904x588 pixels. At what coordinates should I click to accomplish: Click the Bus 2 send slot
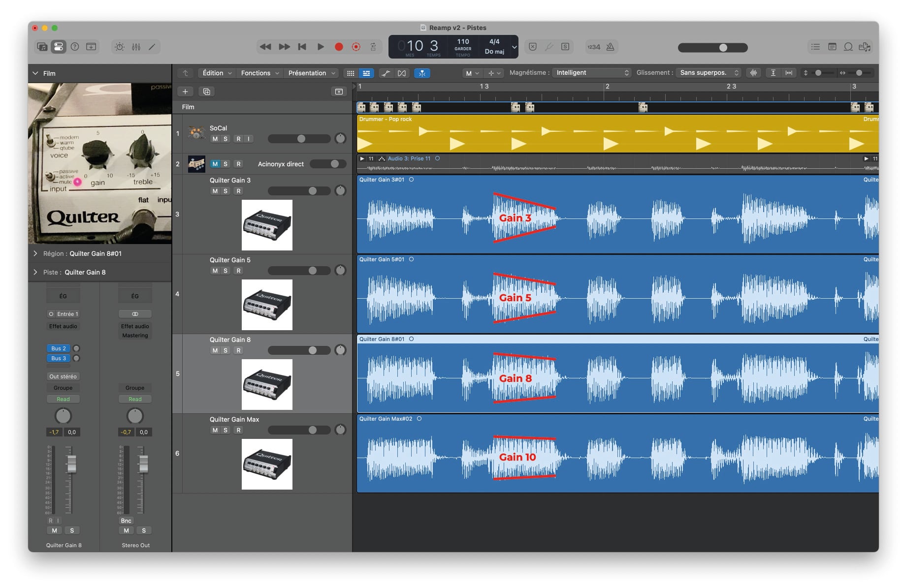point(59,348)
